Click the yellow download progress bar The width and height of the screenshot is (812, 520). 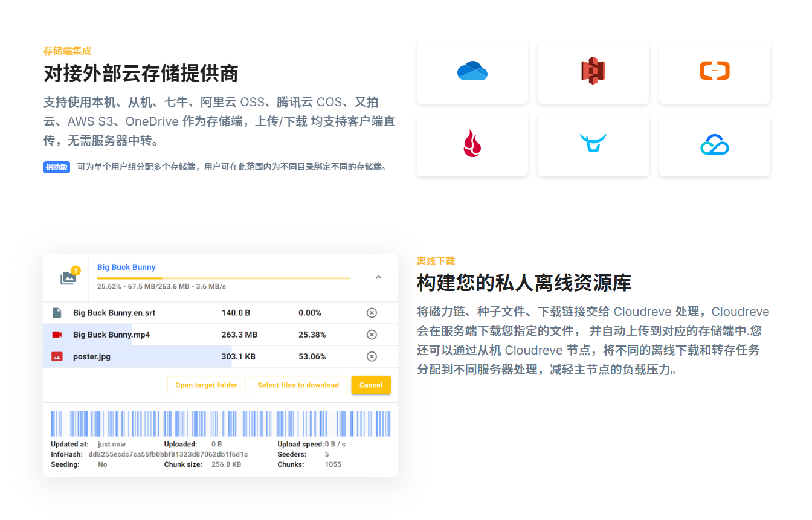pyautogui.click(x=224, y=278)
